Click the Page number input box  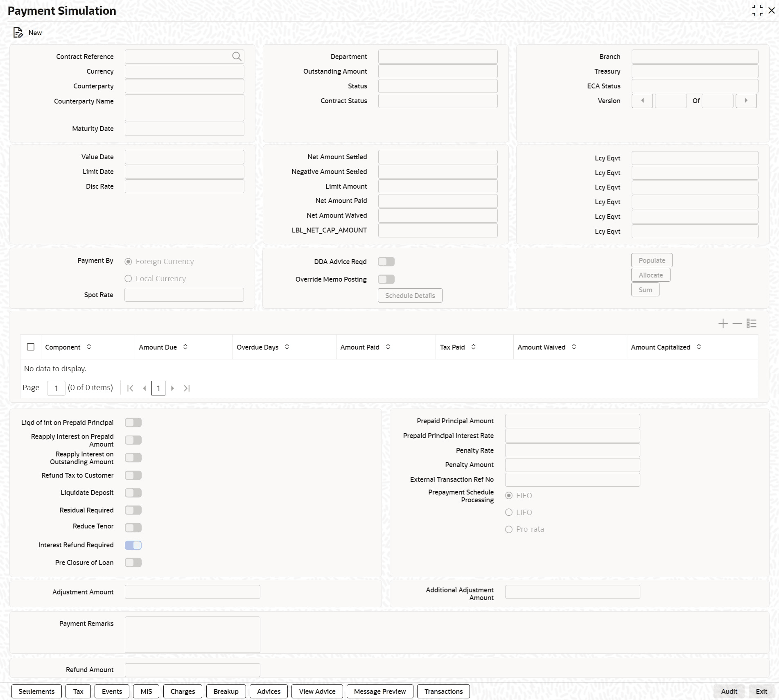coord(56,388)
